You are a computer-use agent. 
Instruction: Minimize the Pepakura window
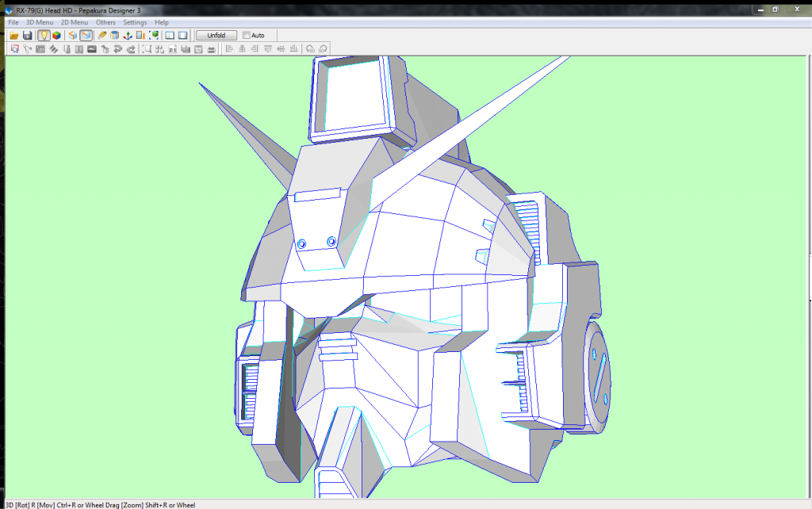tap(760, 10)
